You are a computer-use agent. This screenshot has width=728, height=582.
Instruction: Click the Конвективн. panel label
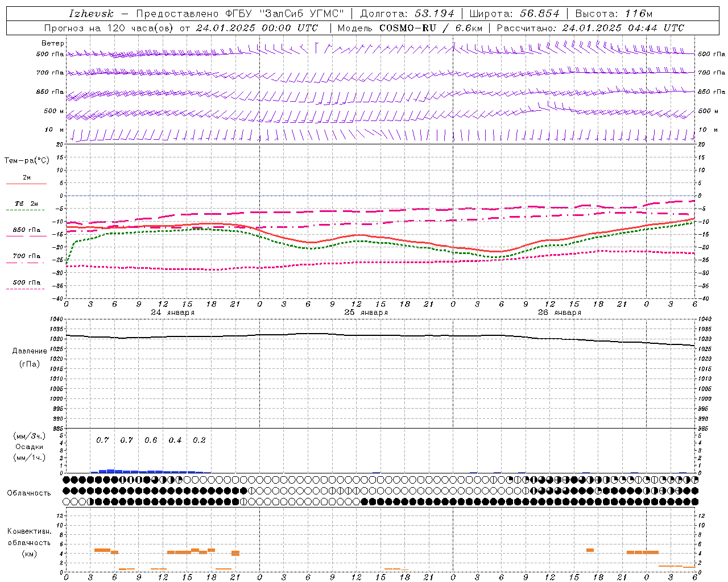click(x=29, y=531)
